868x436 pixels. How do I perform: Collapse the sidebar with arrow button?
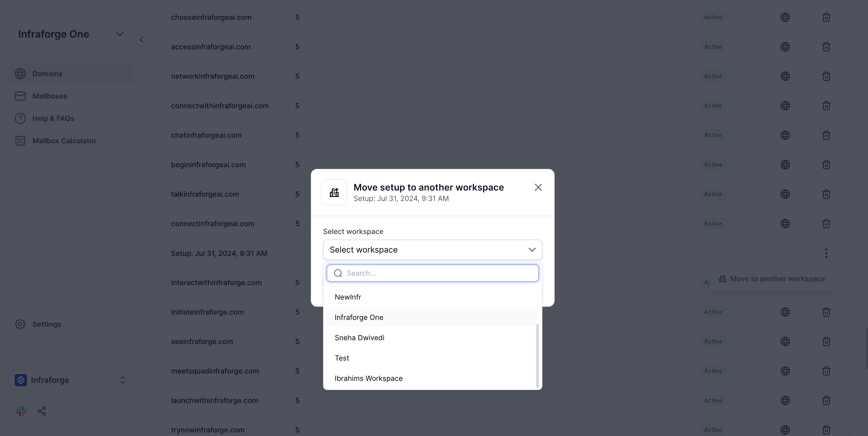(x=142, y=40)
